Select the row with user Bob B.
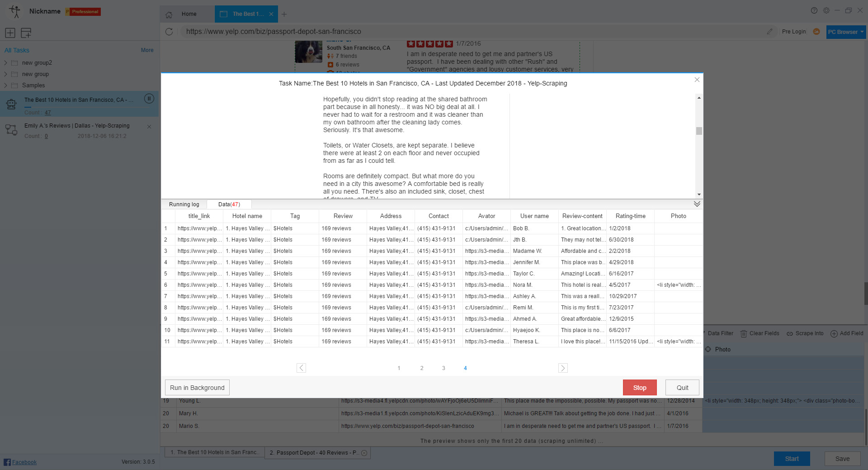 432,228
